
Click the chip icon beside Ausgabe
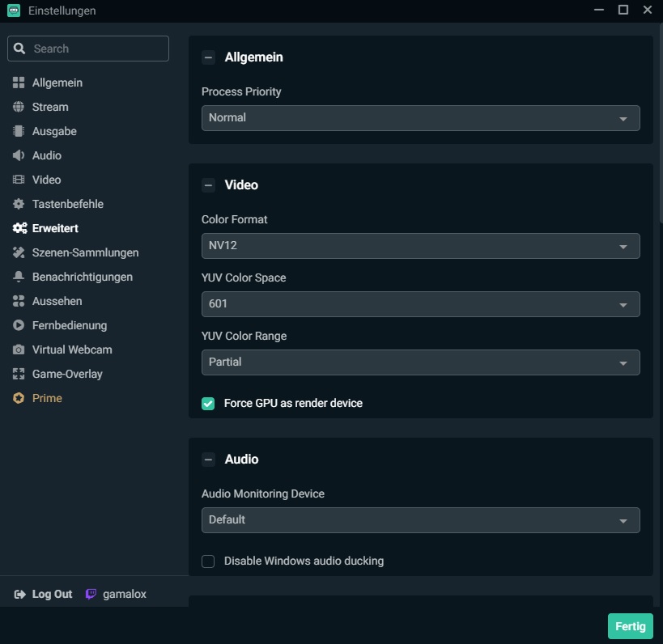coord(19,131)
